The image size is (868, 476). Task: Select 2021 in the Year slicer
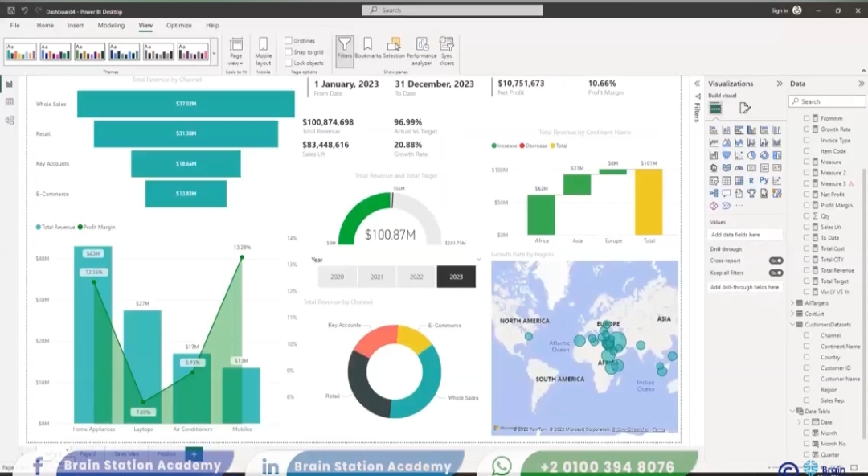click(x=377, y=277)
